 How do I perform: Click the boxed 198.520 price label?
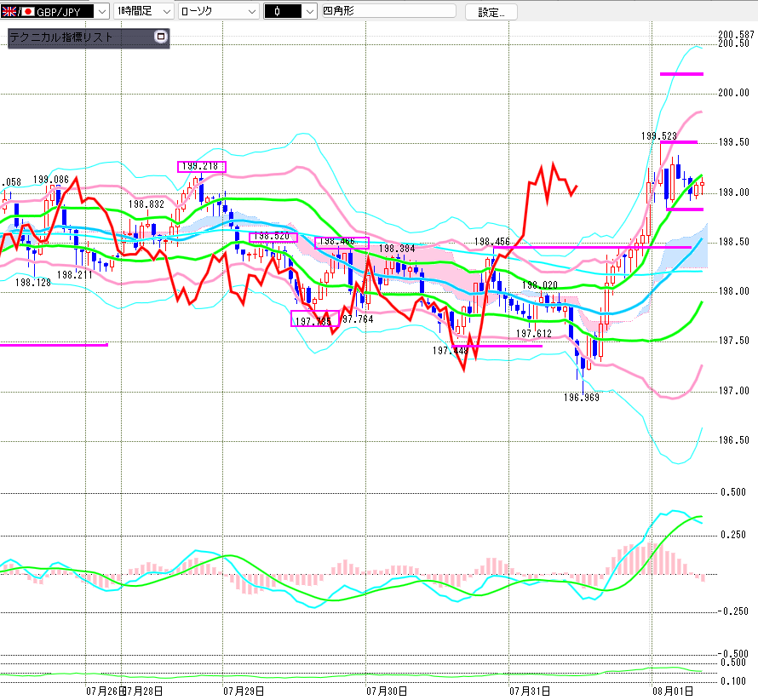[273, 237]
